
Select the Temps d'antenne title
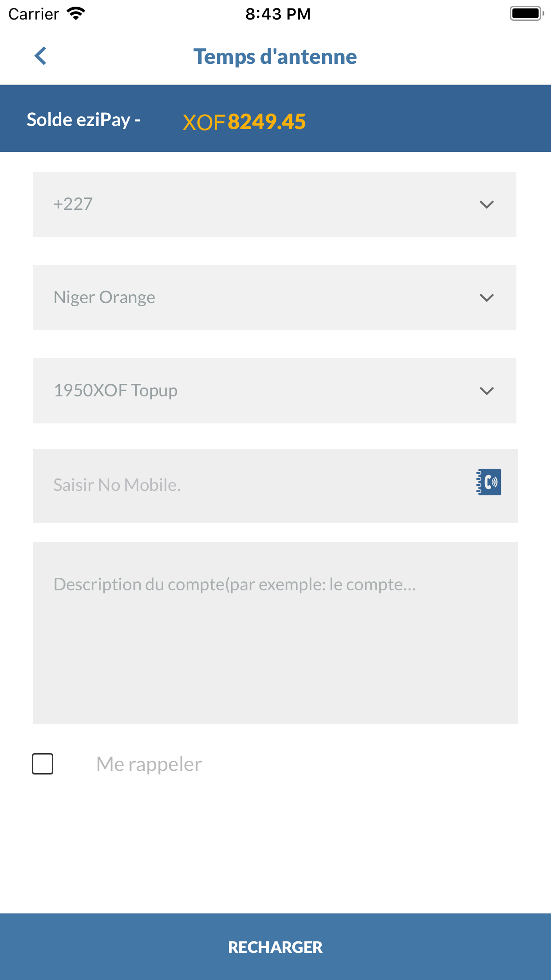point(275,56)
